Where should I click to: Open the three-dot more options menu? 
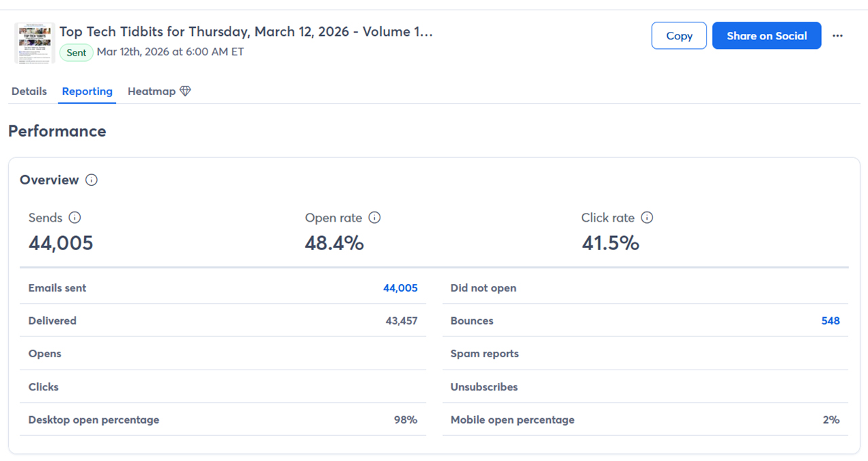point(837,36)
